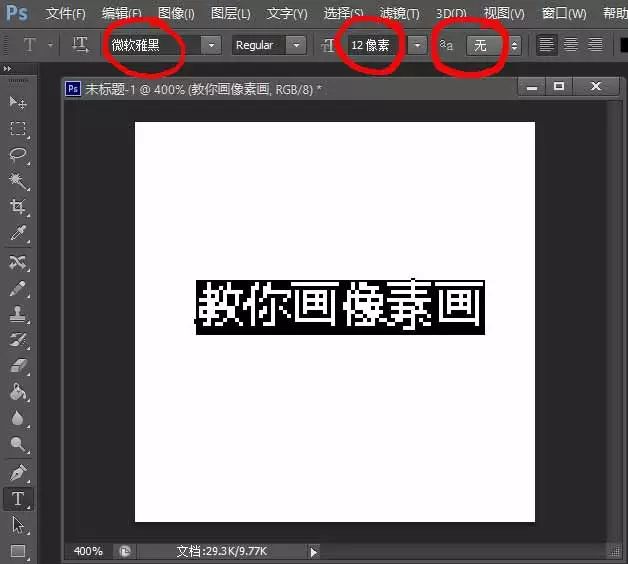Maximize the document window
The height and width of the screenshot is (564, 628).
click(559, 87)
